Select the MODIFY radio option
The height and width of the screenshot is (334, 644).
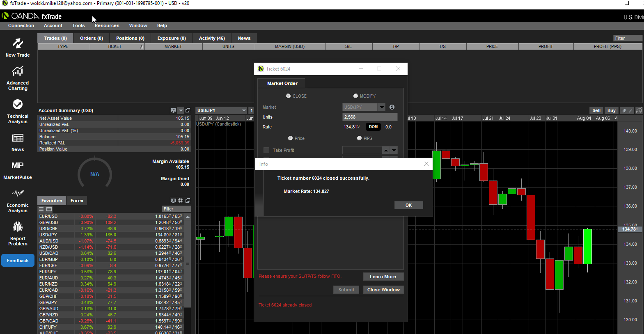pyautogui.click(x=355, y=96)
